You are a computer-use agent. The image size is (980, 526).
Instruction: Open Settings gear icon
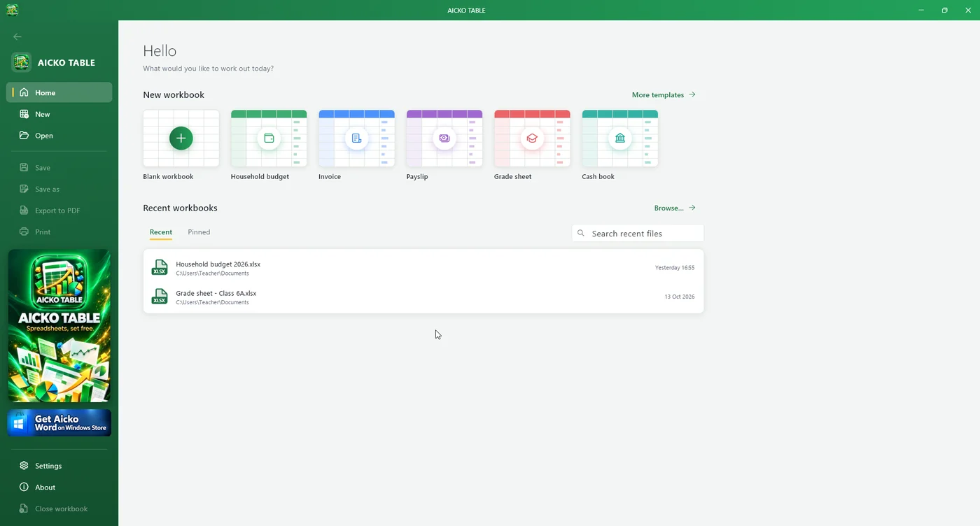(x=24, y=466)
